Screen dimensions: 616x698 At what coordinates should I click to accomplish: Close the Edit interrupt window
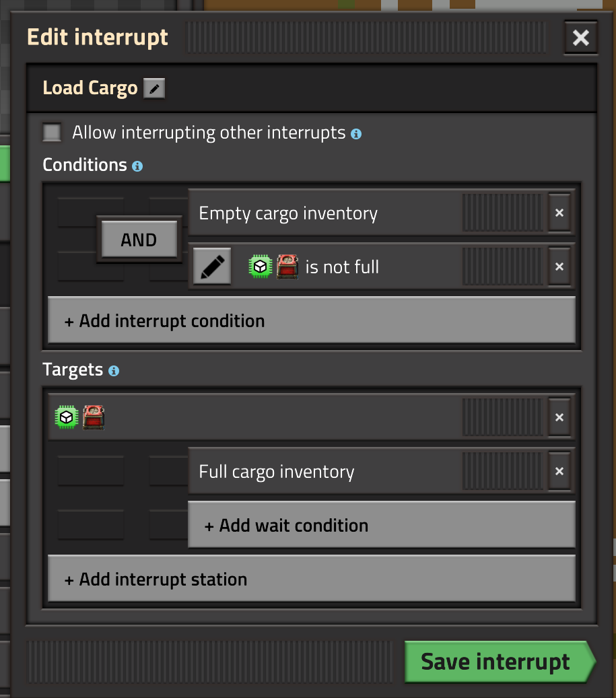click(580, 38)
